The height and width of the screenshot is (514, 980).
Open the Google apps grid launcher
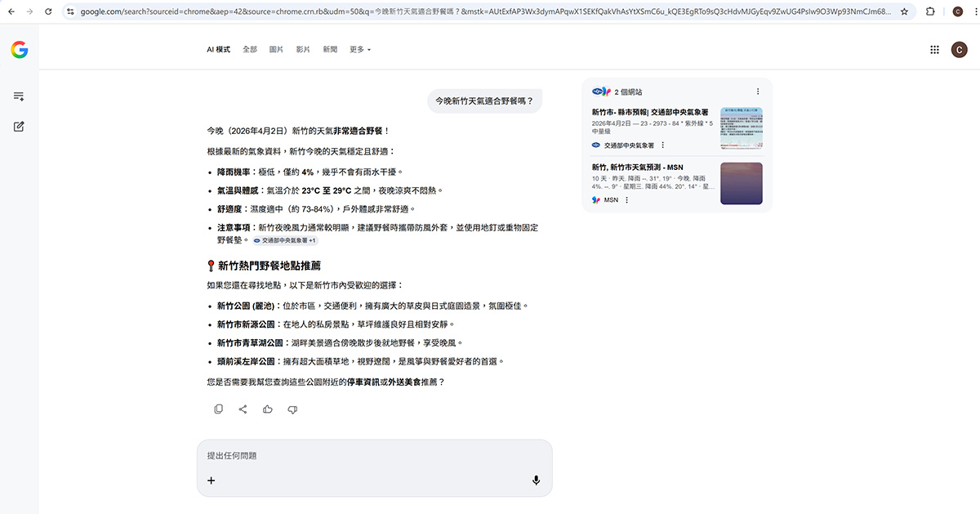(934, 49)
